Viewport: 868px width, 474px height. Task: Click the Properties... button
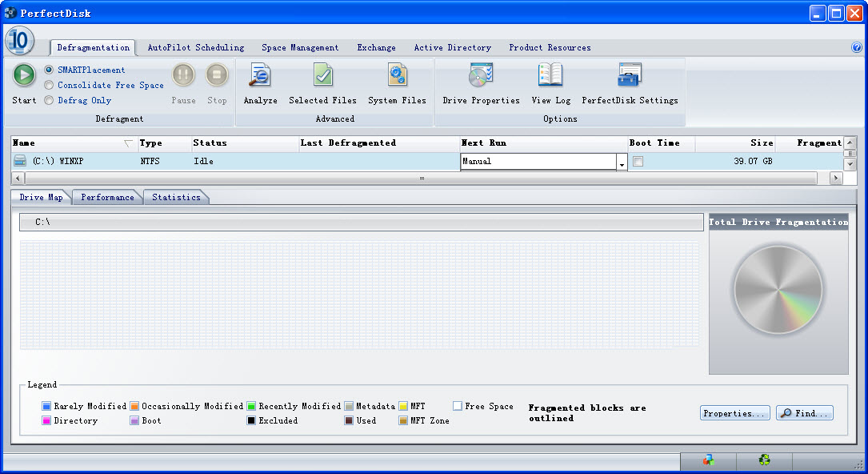coord(734,413)
